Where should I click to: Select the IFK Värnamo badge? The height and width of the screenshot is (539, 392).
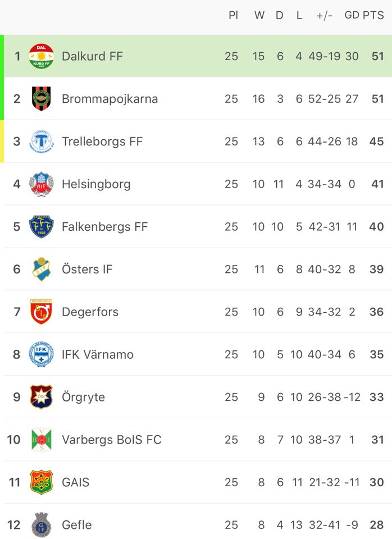point(41,355)
